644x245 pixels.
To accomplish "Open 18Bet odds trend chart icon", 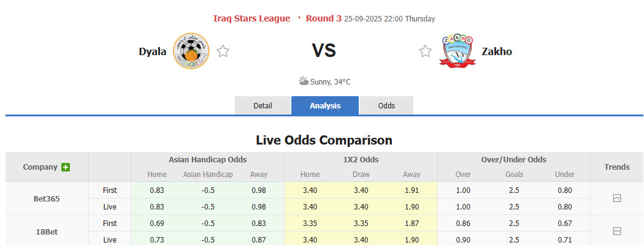I will coord(617,231).
